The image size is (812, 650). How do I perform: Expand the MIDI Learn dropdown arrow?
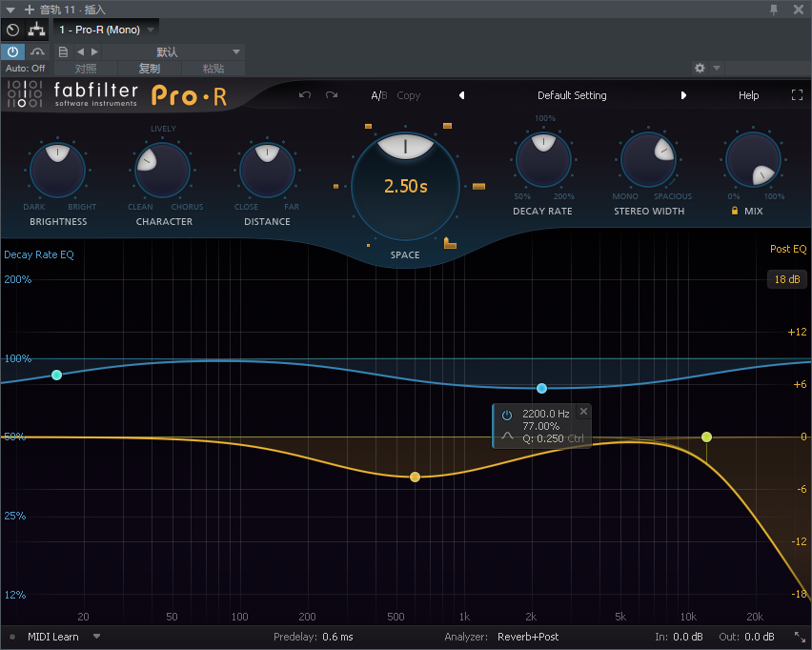pyautogui.click(x=96, y=636)
